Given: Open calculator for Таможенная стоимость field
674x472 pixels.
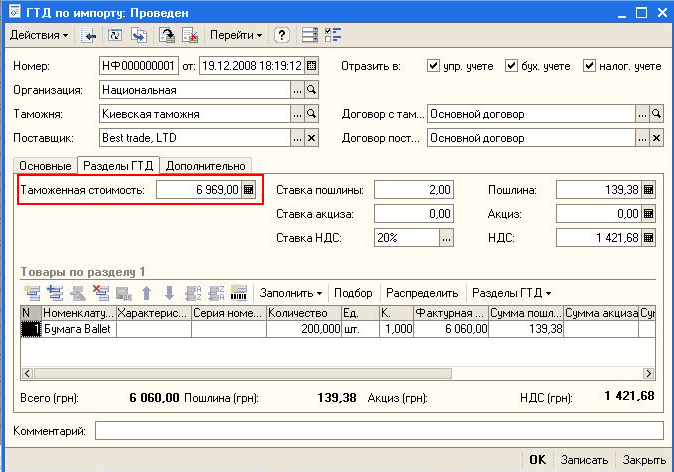Looking at the screenshot, I should [x=249, y=189].
